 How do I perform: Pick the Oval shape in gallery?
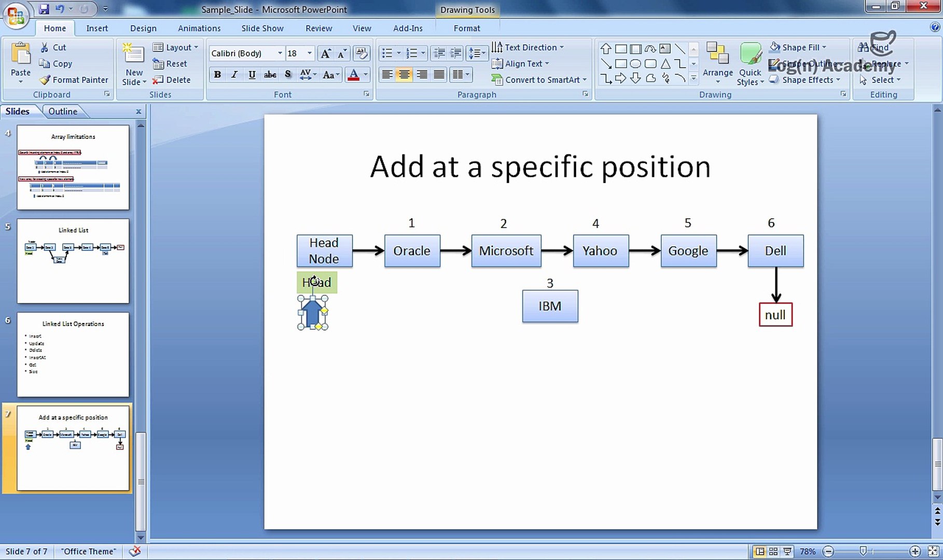pos(635,64)
